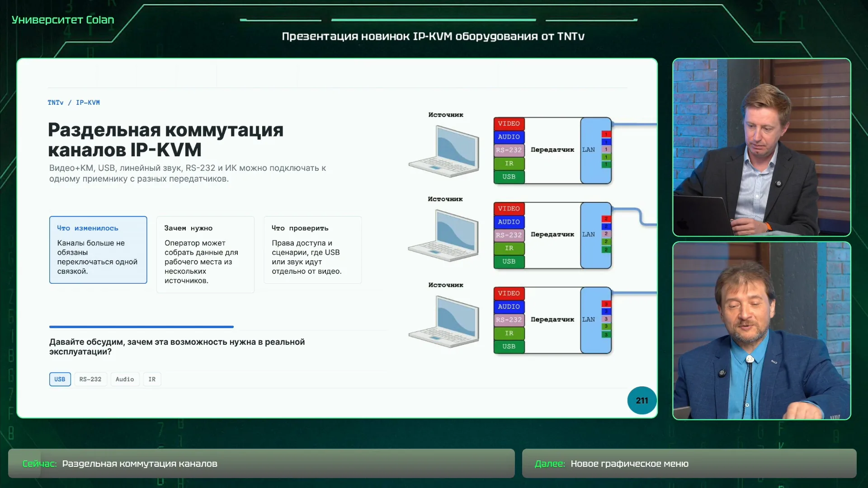Select the USB block on the middle transmitter

509,261
